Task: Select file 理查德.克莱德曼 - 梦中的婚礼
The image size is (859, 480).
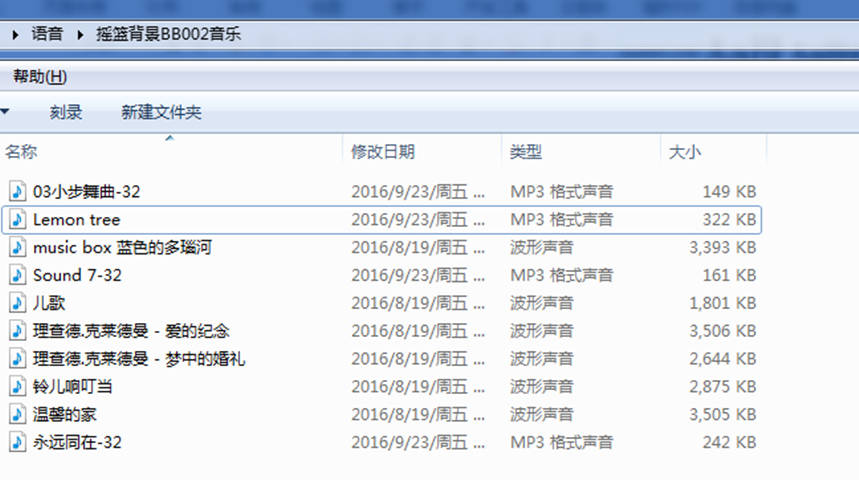Action: pyautogui.click(x=139, y=359)
